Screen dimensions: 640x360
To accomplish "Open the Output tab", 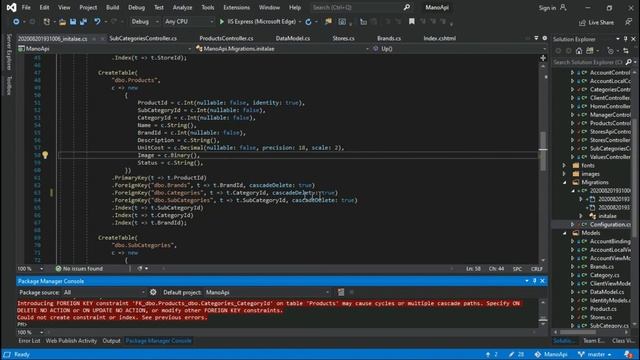I will (111, 340).
